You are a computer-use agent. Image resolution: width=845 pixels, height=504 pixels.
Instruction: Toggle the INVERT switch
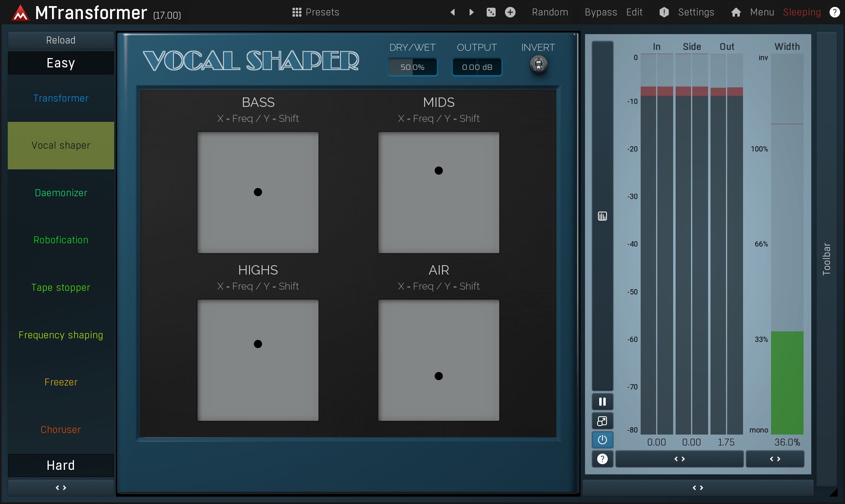click(x=538, y=64)
